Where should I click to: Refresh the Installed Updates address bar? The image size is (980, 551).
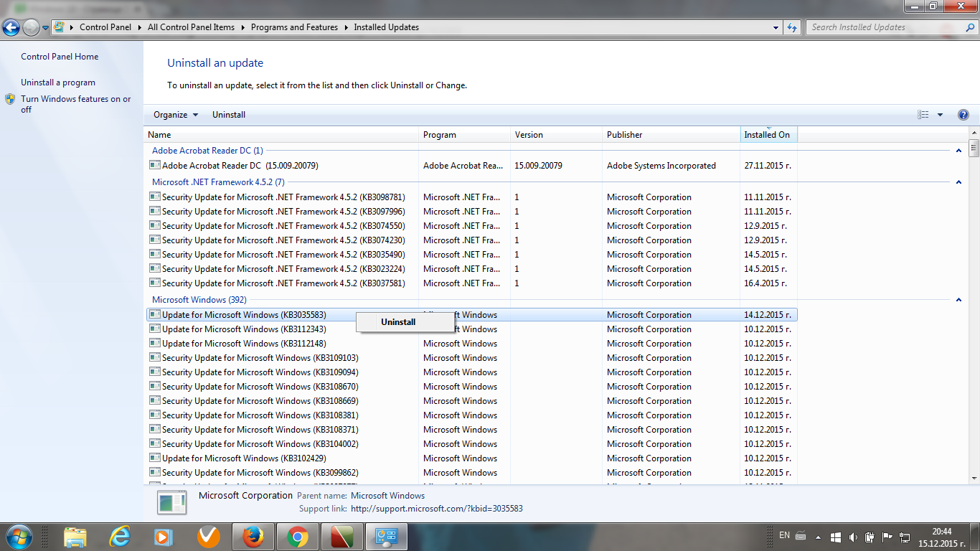click(x=792, y=27)
